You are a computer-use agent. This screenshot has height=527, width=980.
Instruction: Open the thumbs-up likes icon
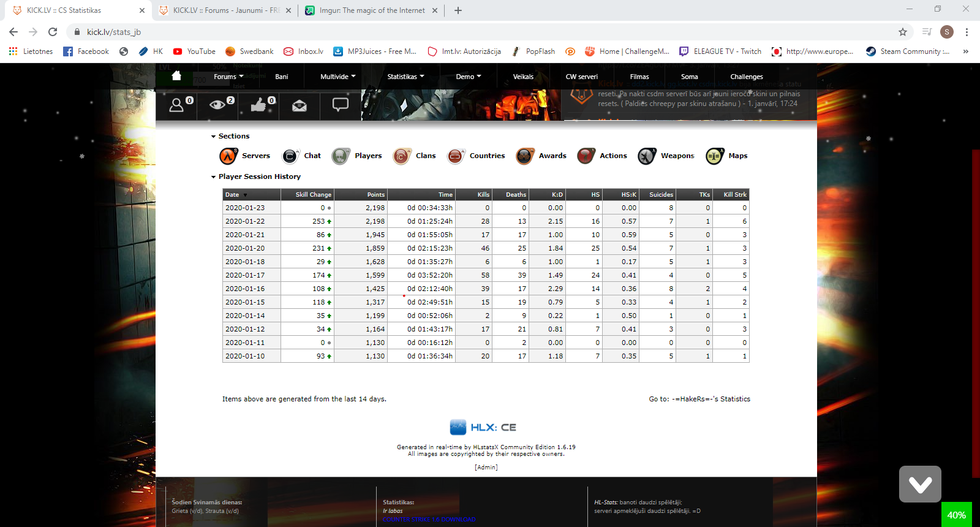tap(258, 105)
